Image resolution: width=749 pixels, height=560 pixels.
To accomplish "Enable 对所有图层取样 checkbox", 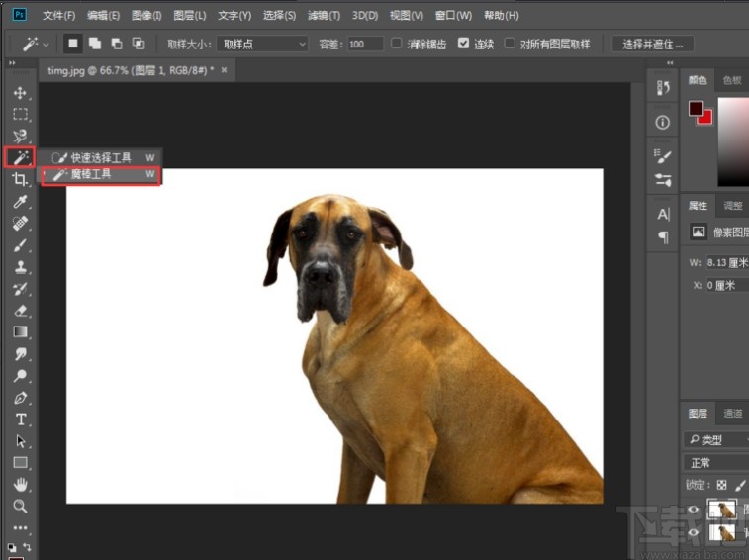I will 511,44.
